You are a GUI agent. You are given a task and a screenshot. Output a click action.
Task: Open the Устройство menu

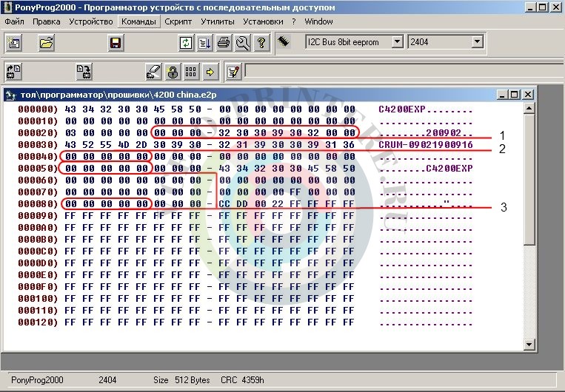[91, 21]
